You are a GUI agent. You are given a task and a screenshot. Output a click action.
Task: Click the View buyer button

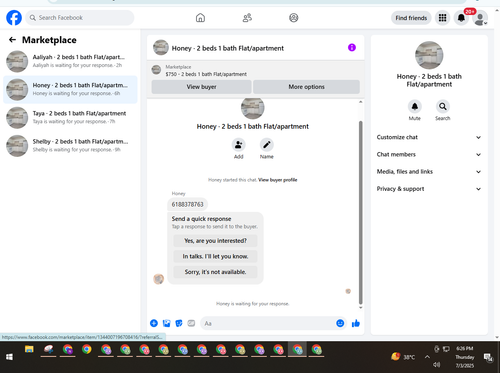pos(201,87)
